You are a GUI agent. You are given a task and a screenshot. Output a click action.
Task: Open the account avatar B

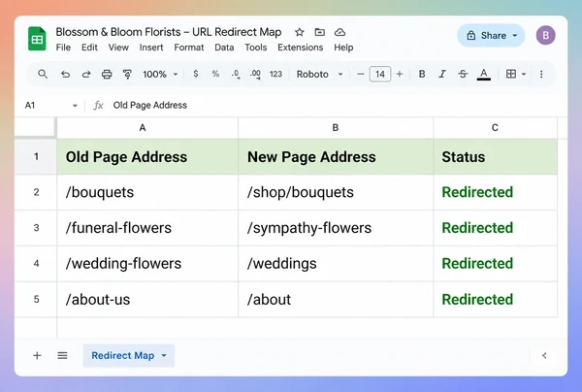coord(545,35)
